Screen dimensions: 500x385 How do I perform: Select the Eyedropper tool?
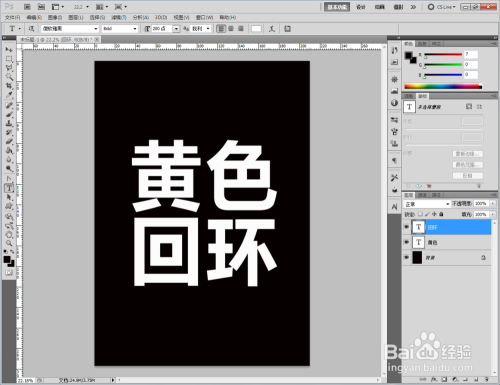pyautogui.click(x=9, y=95)
